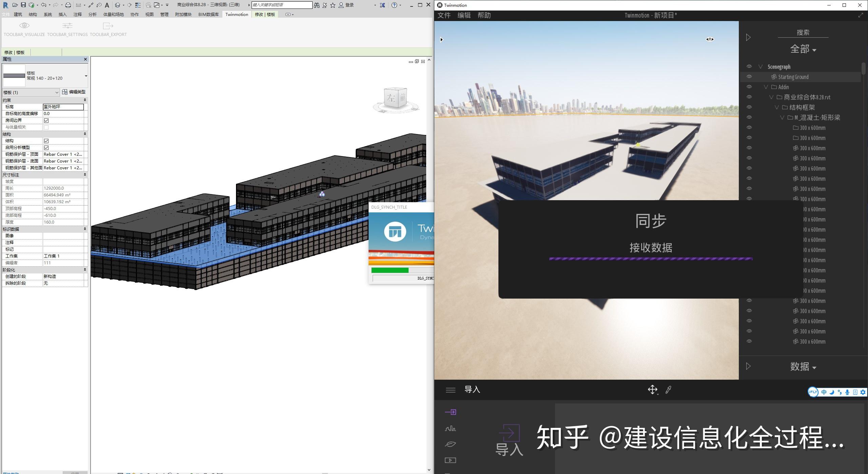Image resolution: width=868 pixels, height=474 pixels.
Task: Open Twinmotion 编辑 menu
Action: (x=464, y=15)
